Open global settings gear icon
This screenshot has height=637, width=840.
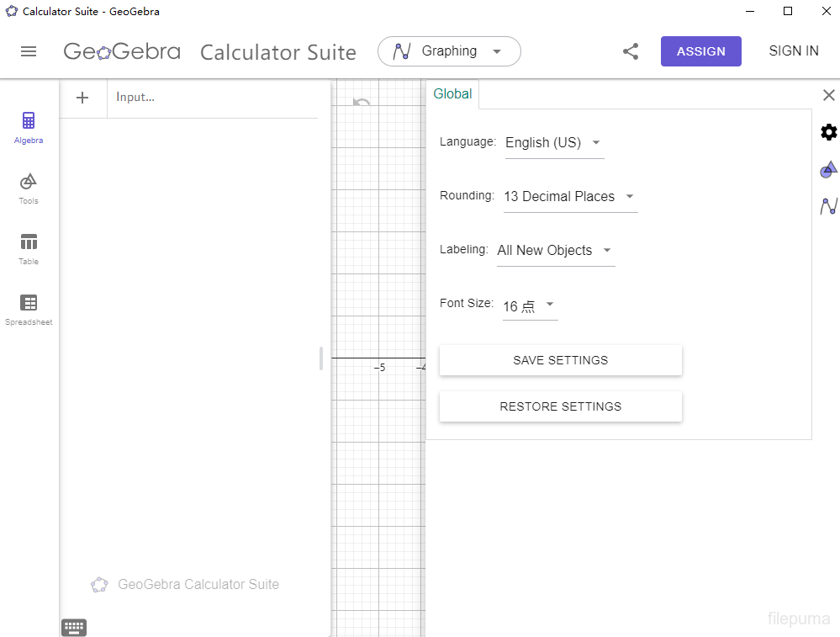829,132
